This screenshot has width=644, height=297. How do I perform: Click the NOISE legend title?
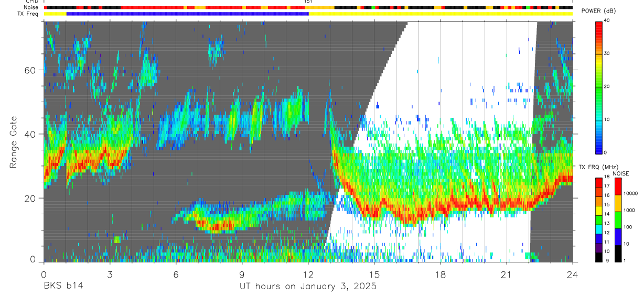[621, 173]
